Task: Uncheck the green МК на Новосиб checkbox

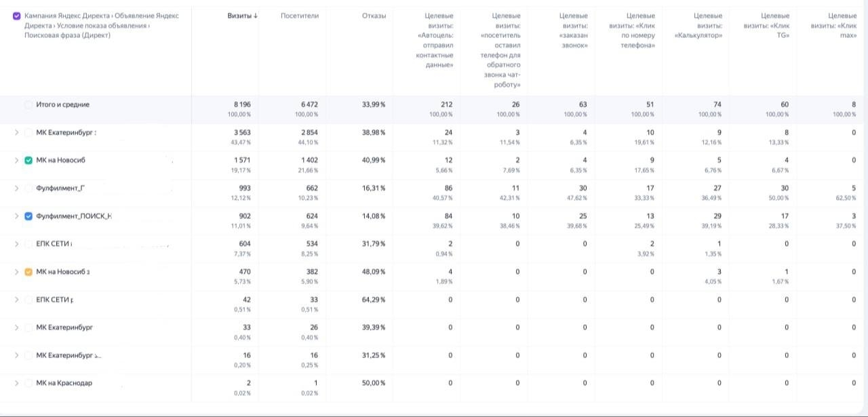Action: click(x=28, y=161)
